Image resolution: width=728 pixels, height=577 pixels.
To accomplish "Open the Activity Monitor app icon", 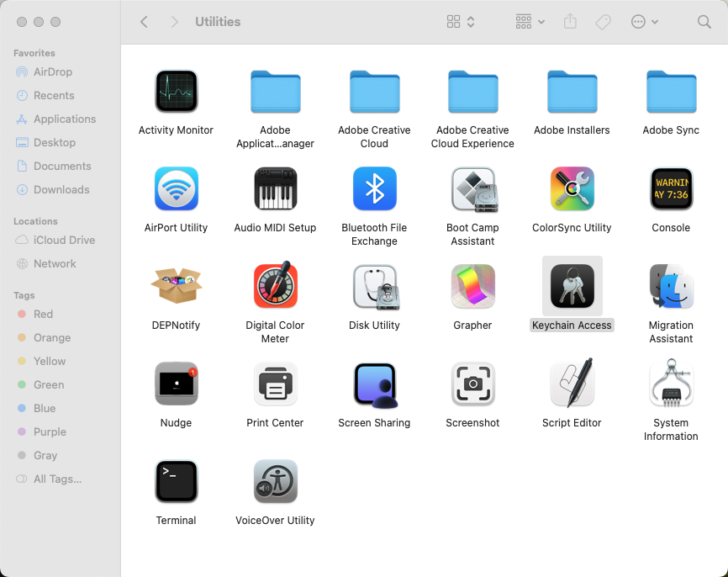I will point(176,92).
